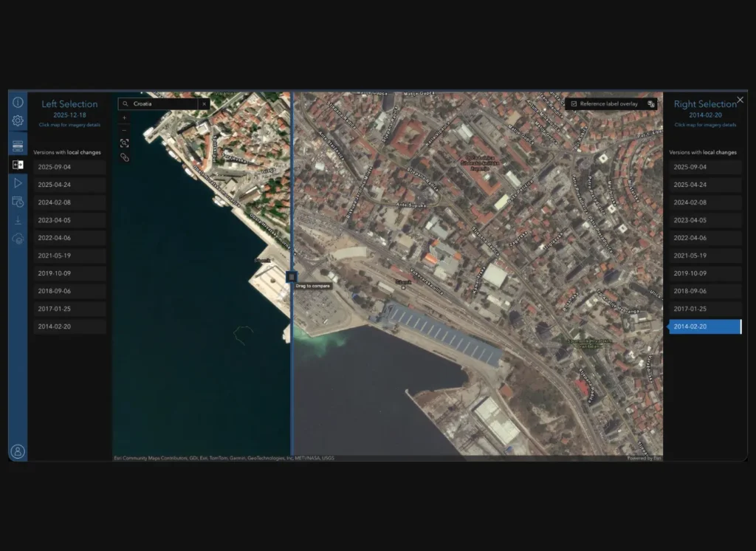Choose 2022-04-06 in the left versions list
The width and height of the screenshot is (756, 551).
pyautogui.click(x=70, y=238)
